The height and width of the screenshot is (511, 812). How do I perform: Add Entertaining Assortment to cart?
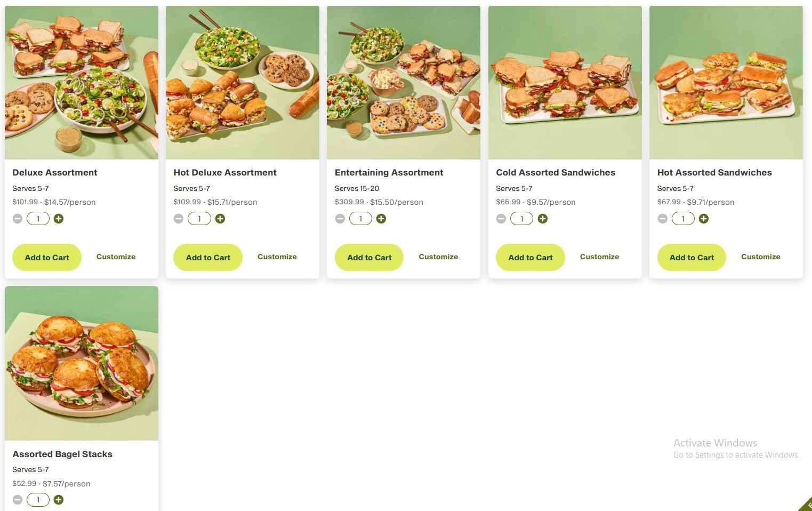[x=369, y=257]
